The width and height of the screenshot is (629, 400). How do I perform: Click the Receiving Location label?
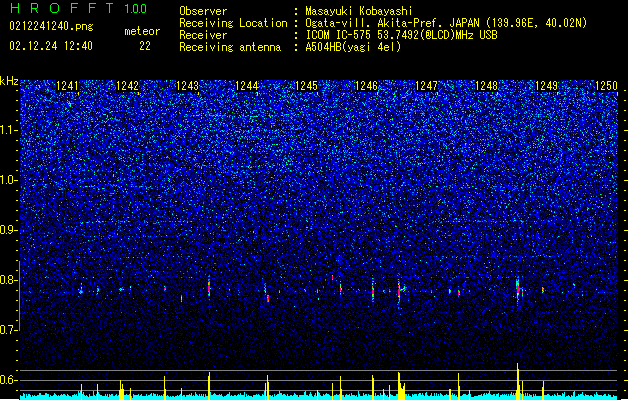pos(233,23)
